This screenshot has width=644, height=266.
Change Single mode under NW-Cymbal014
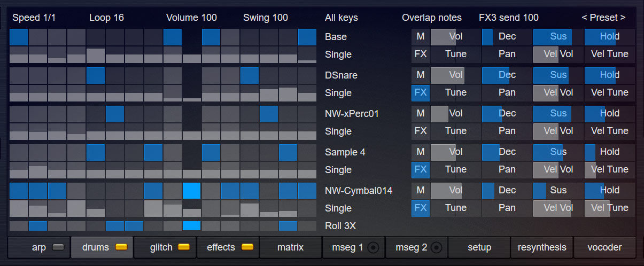(x=338, y=208)
